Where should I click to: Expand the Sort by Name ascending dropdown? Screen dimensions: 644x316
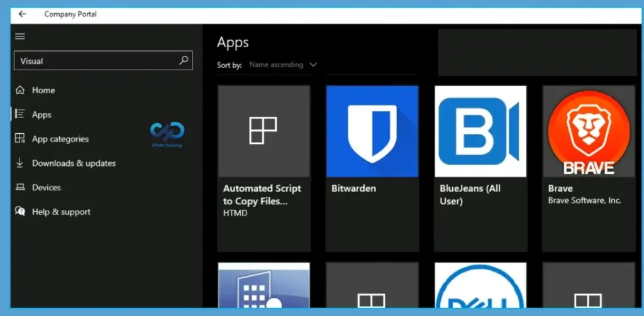pyautogui.click(x=284, y=65)
